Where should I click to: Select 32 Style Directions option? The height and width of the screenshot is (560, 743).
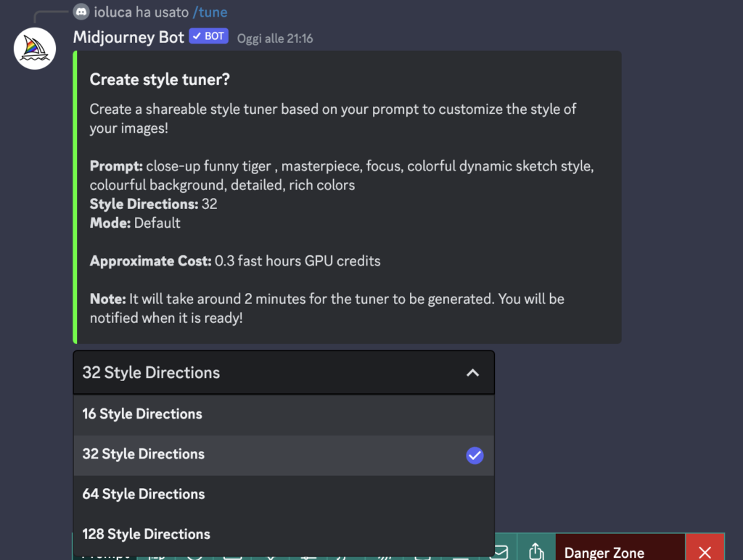[284, 454]
